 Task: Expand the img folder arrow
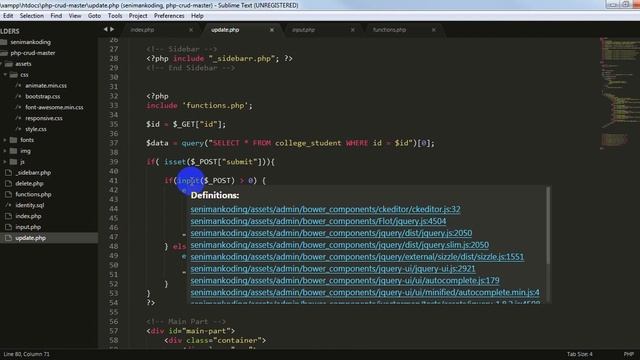(x=5, y=151)
